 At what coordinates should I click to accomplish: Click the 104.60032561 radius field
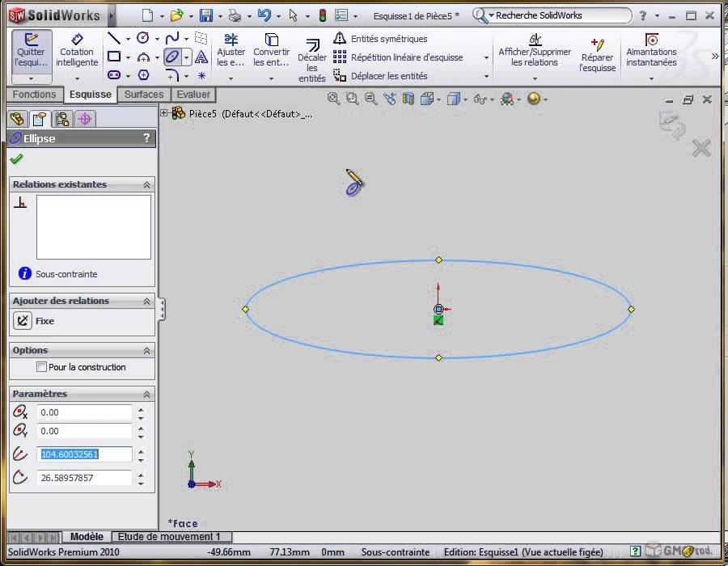point(84,454)
